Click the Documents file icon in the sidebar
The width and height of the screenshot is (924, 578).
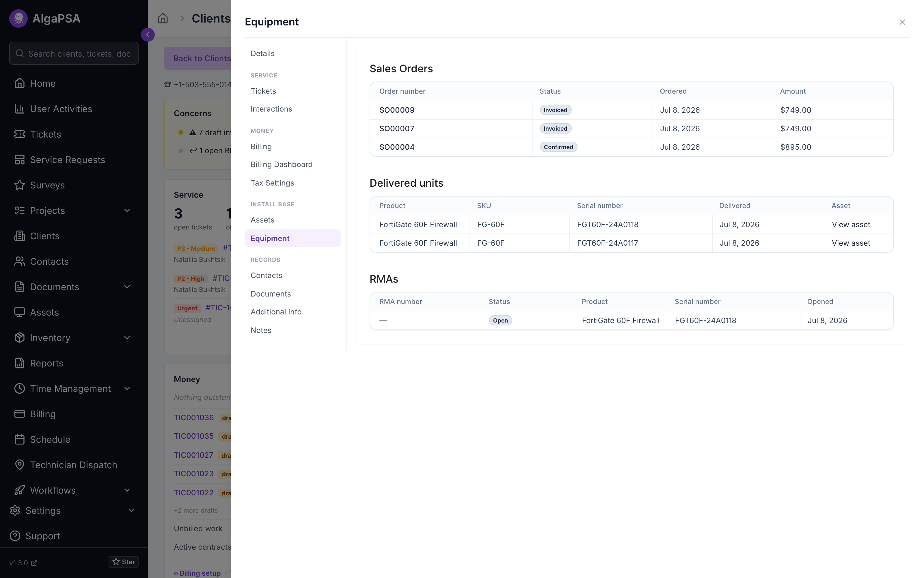click(19, 287)
